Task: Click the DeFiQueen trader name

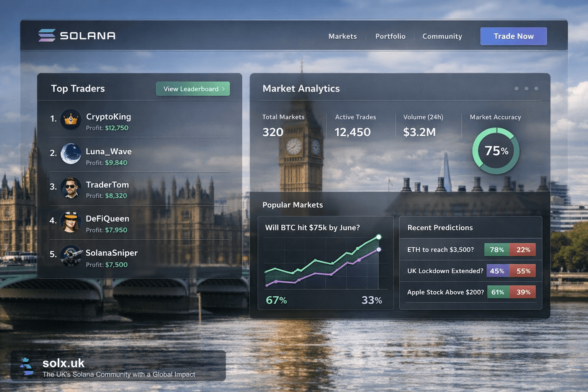Action: (x=108, y=219)
